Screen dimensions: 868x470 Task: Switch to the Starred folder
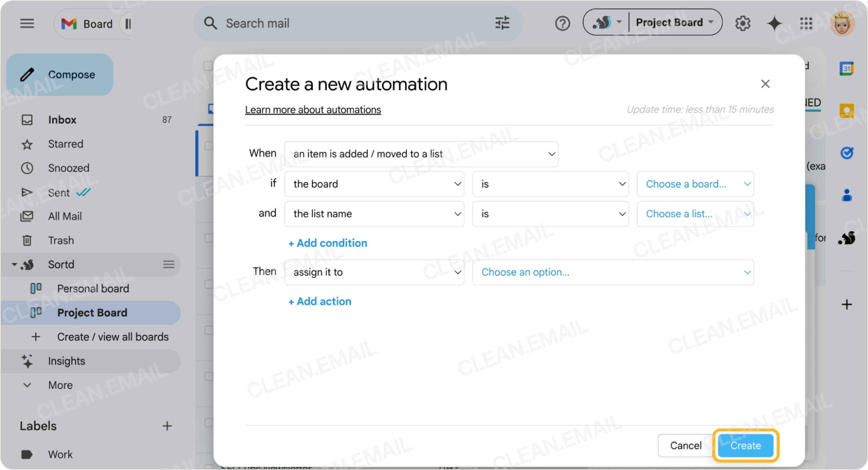coord(65,144)
